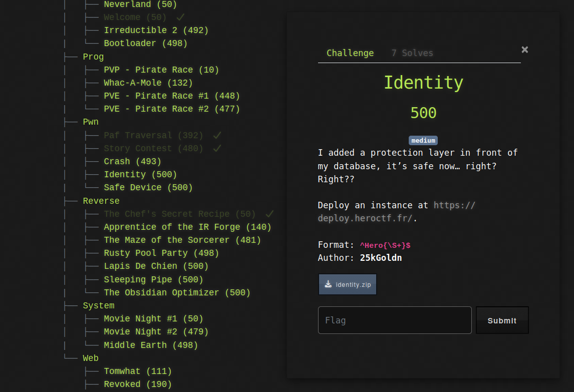Open the Tomwhat (111) web challenge
Image resolution: width=574 pixels, height=392 pixels.
(x=138, y=371)
